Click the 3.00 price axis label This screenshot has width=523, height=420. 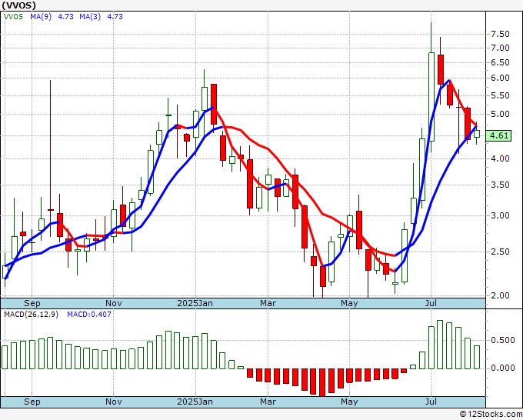coord(500,216)
